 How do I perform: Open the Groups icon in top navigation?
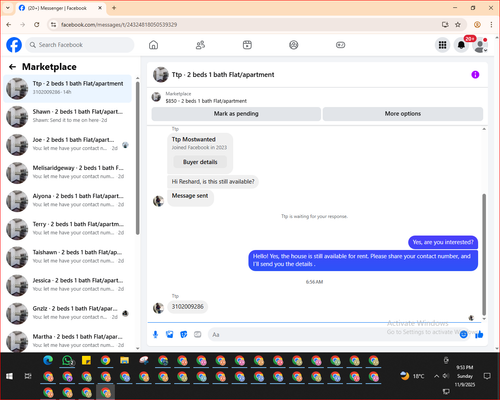pyautogui.click(x=294, y=45)
